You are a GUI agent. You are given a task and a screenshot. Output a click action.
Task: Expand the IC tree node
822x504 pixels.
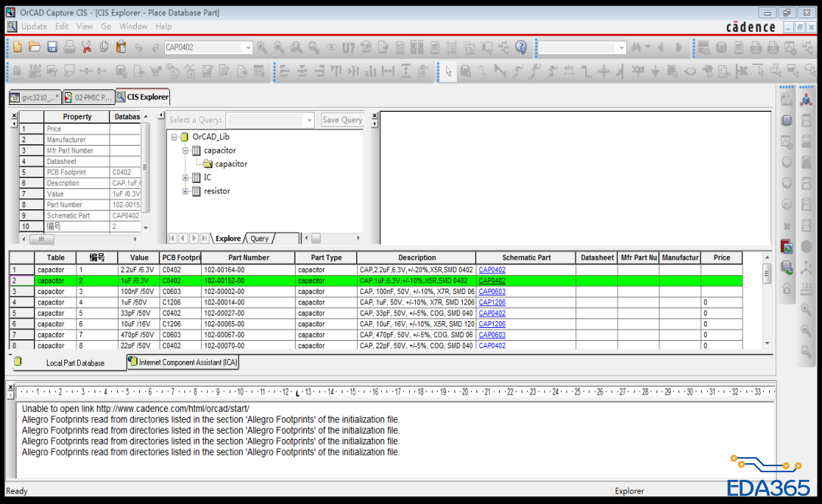[x=185, y=178]
